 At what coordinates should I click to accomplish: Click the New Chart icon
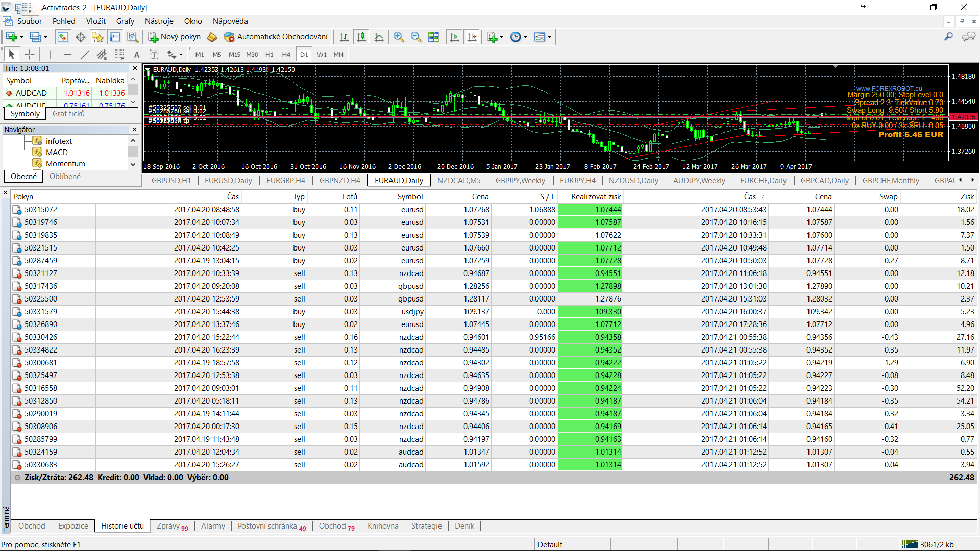(11, 37)
